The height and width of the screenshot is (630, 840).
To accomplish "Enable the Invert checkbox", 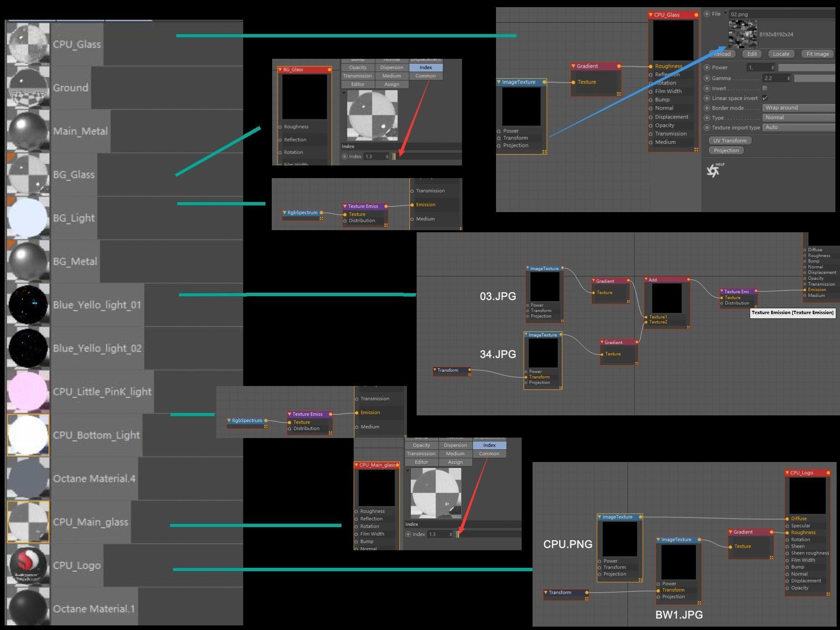I will coord(765,88).
